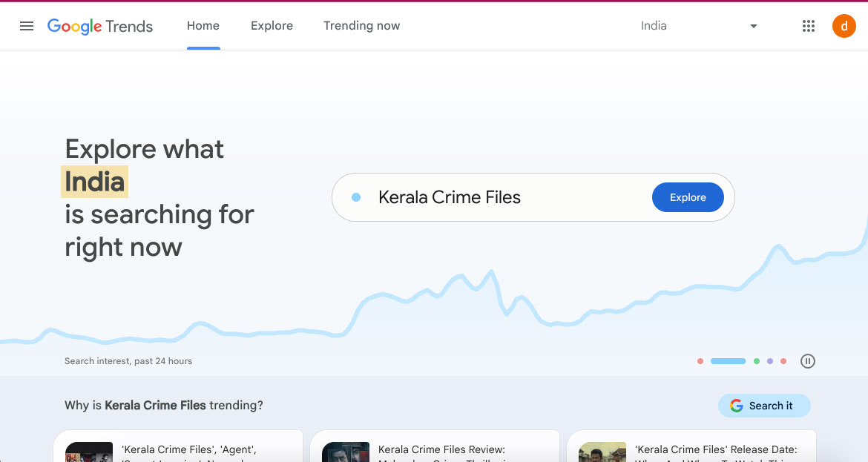Click the Google Trends logo
The image size is (868, 462).
100,26
